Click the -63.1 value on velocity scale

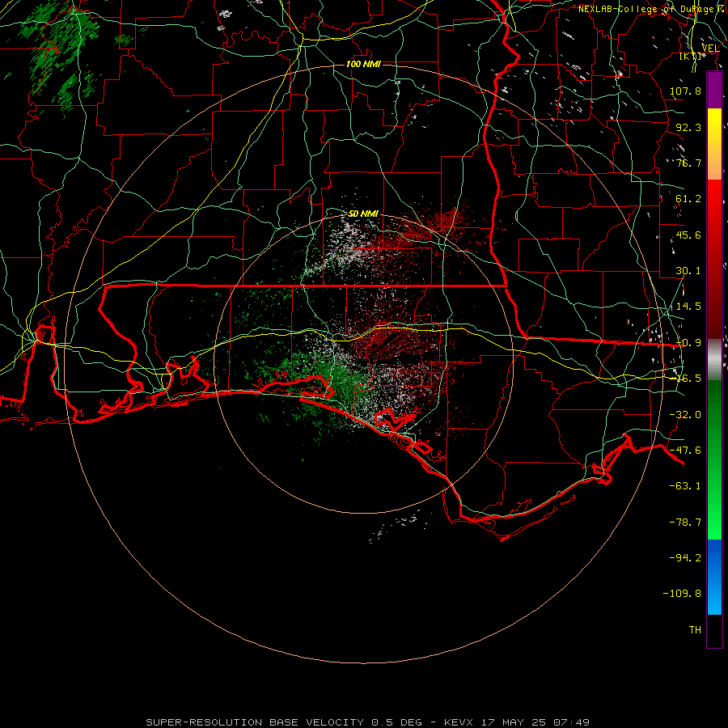(685, 486)
